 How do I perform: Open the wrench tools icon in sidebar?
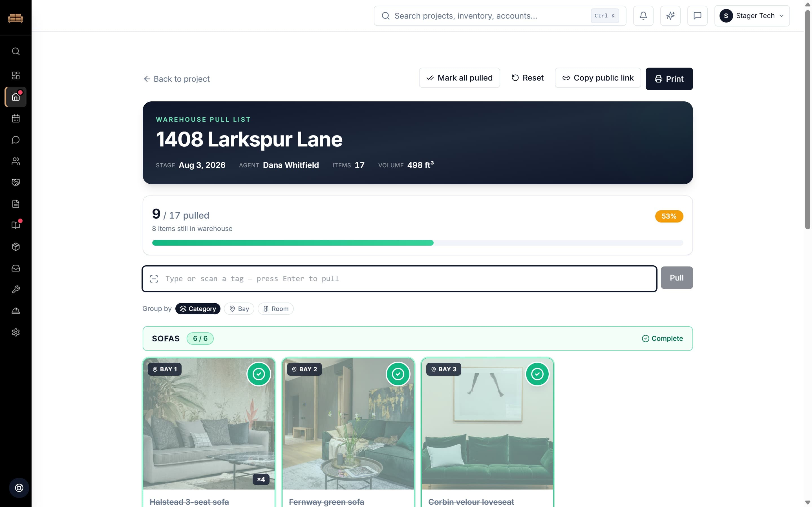click(16, 289)
